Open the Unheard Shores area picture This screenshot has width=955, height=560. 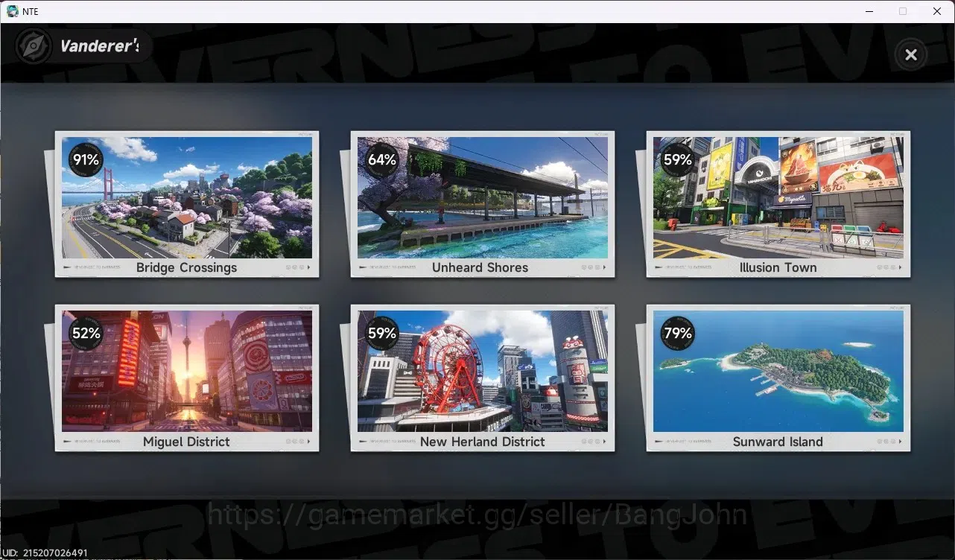point(483,197)
